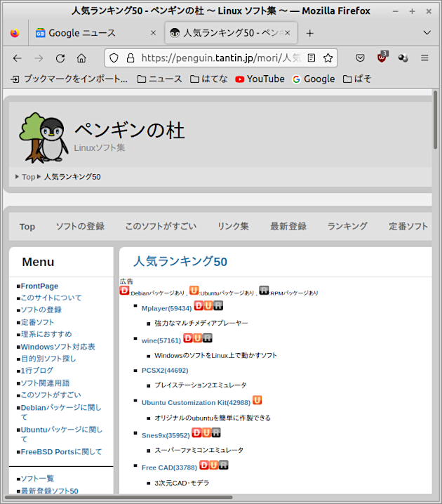Viewport: 442px width, 504px height.
Task: Click the horizontal page scrollbar
Action: point(119,497)
